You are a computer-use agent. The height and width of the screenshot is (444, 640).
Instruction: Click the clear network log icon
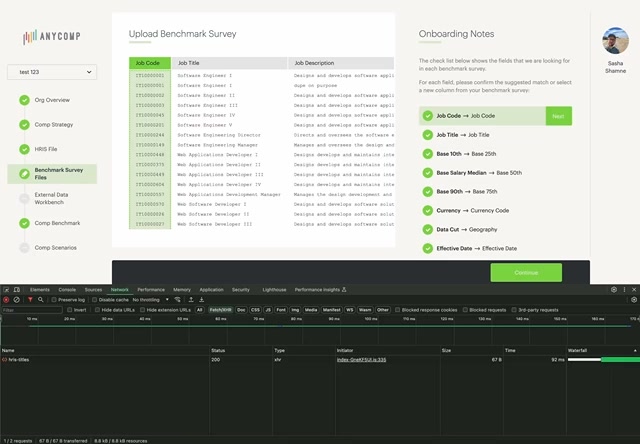click(17, 299)
